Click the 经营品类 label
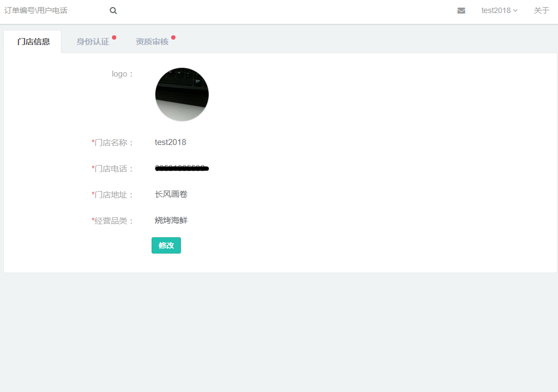 (x=112, y=221)
